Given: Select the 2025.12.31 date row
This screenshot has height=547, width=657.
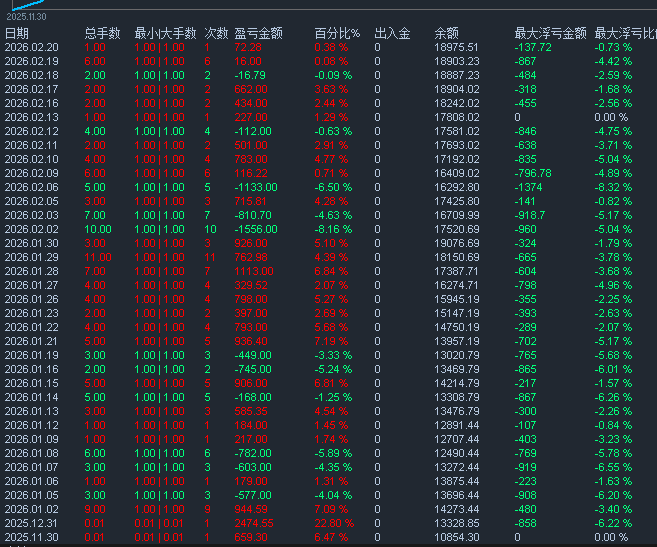Looking at the screenshot, I should pos(32,523).
